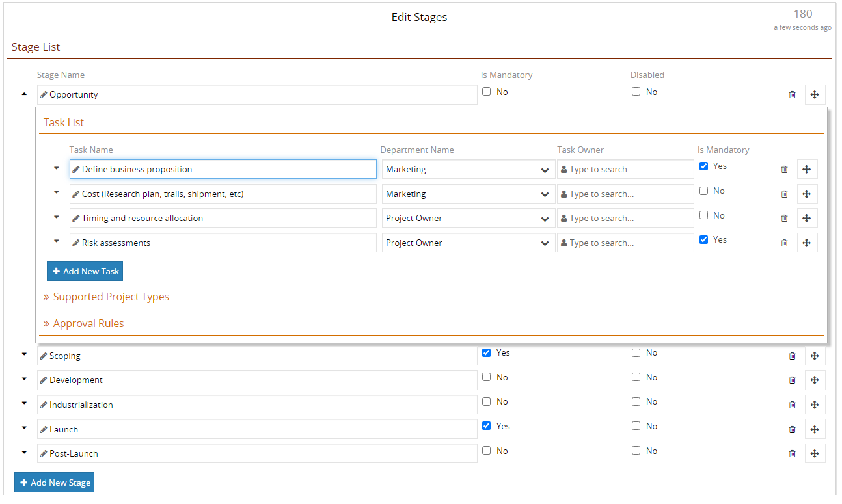Delete the Post-Launch stage via trash icon
The width and height of the screenshot is (842, 504).
pyautogui.click(x=792, y=454)
